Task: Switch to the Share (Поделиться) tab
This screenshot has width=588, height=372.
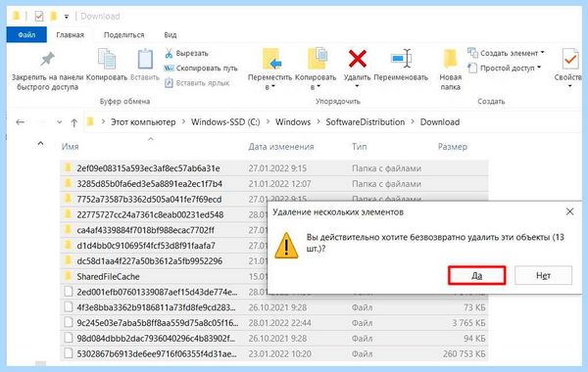Action: pos(123,35)
